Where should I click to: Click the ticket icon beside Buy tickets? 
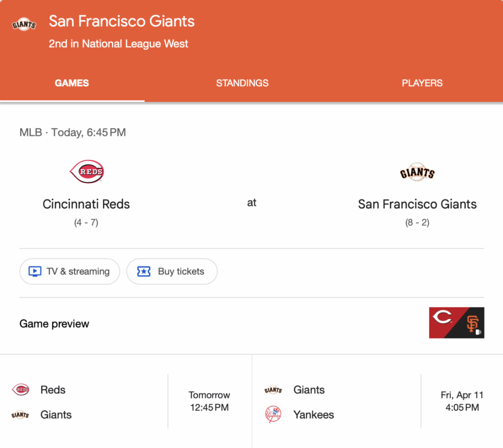point(144,271)
